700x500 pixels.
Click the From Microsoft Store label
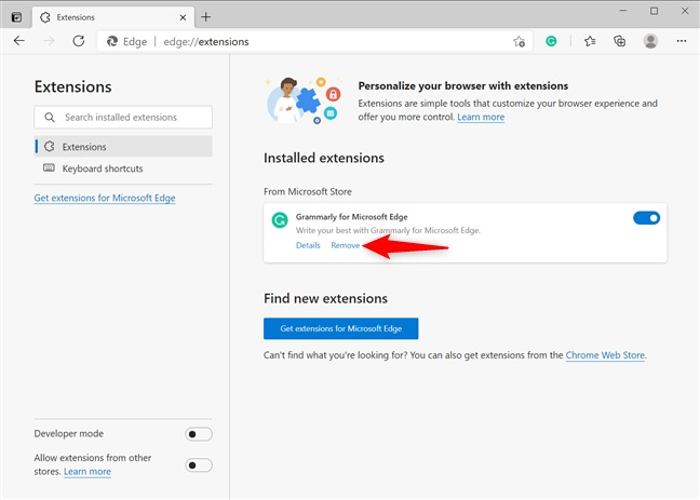coord(308,192)
